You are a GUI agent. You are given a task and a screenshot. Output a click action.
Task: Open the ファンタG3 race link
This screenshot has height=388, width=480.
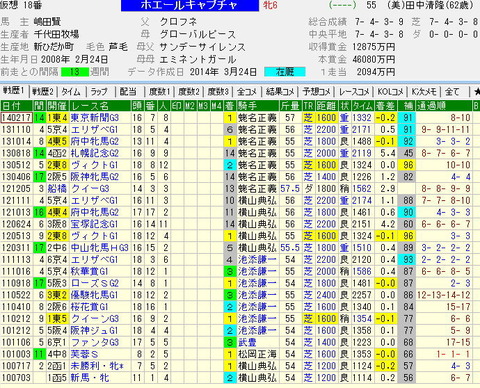95,342
